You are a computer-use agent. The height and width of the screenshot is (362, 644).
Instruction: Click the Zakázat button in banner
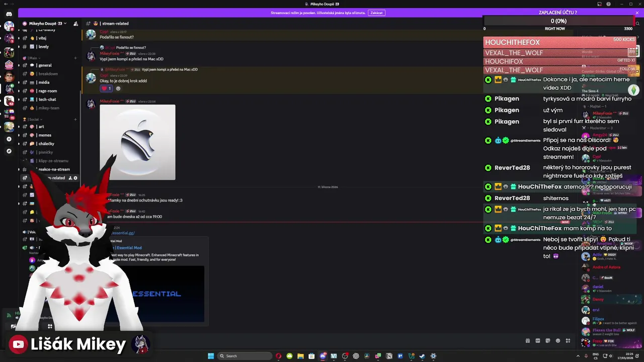[x=376, y=13]
